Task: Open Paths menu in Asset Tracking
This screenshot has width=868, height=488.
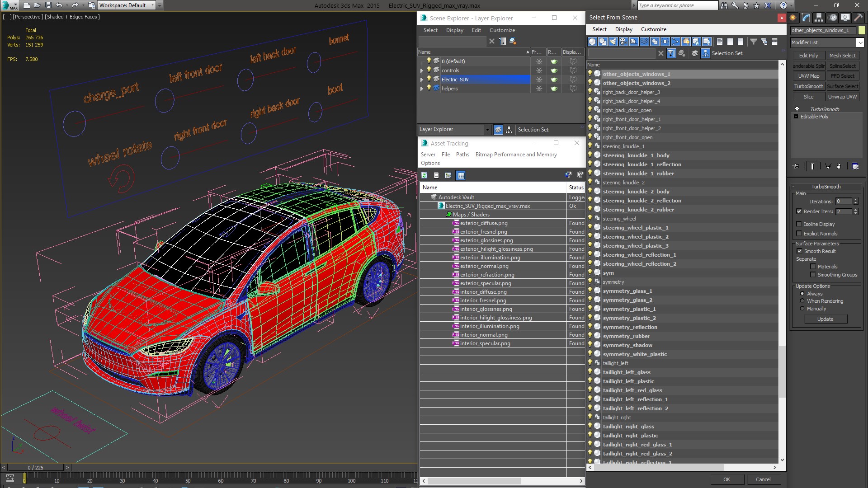Action: (462, 155)
